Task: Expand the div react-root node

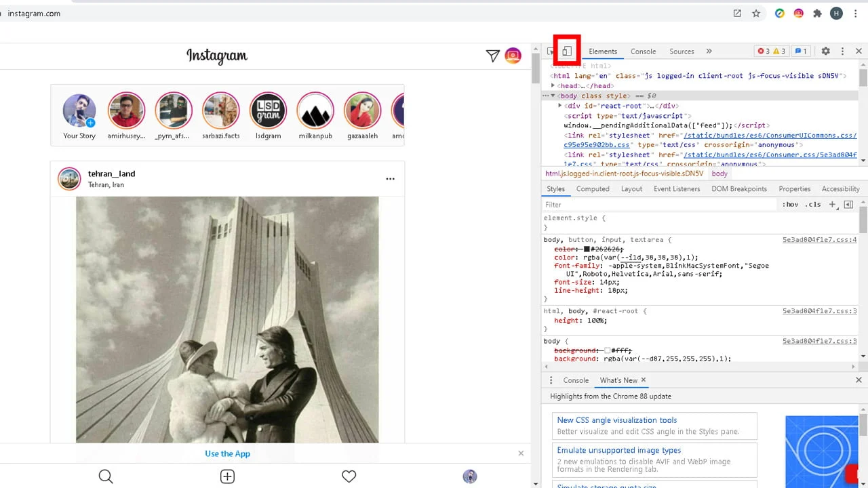Action: point(559,106)
